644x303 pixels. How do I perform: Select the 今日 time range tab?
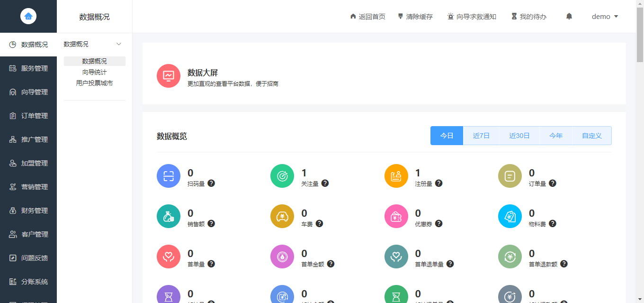click(447, 136)
